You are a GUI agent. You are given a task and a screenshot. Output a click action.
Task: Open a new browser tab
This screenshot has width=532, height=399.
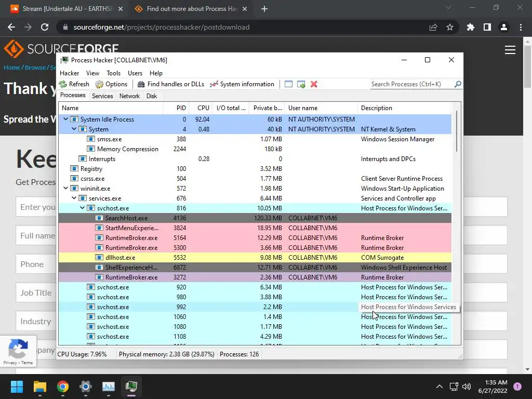264,9
